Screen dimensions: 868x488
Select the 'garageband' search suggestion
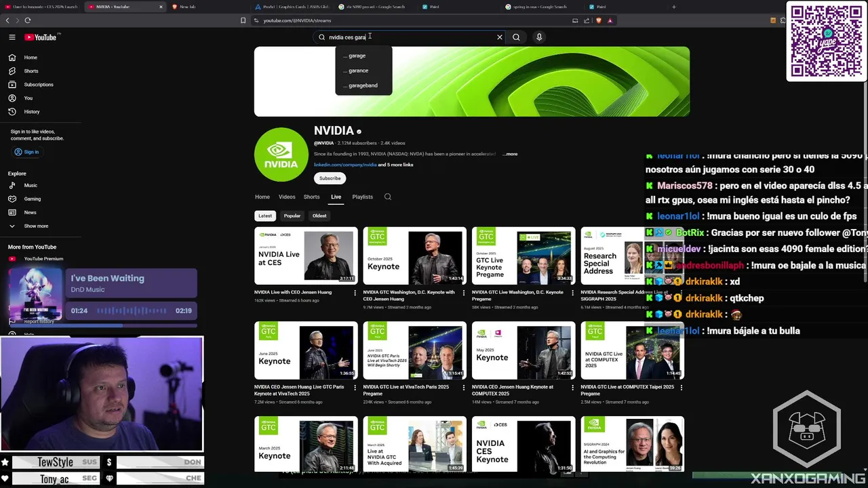363,85
